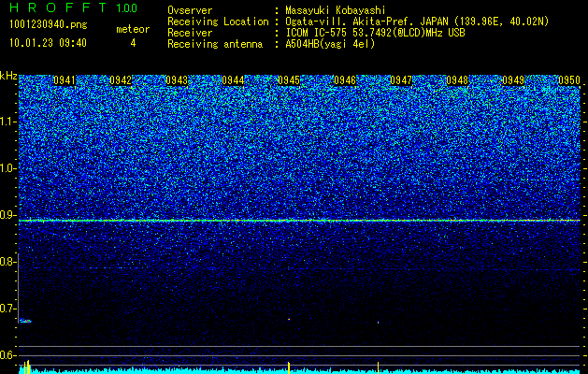This screenshot has height=374, width=588.
Task: Click the date stamp 10.01.23 09:40
Action: coord(48,43)
